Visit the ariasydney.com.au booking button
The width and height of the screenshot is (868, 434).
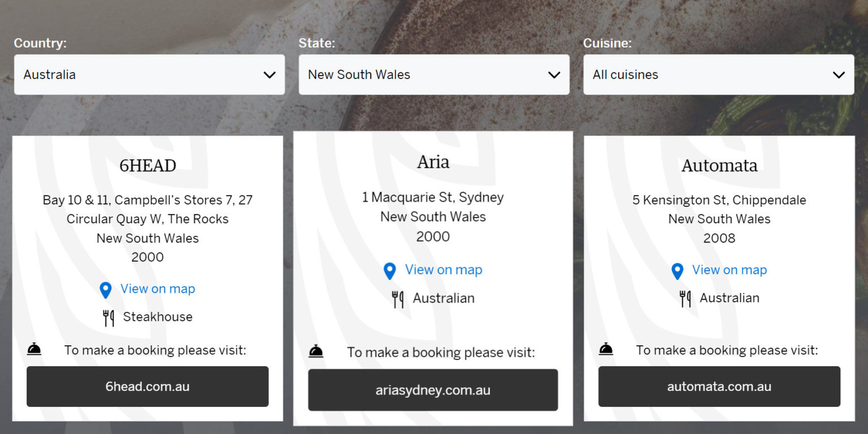coord(433,390)
